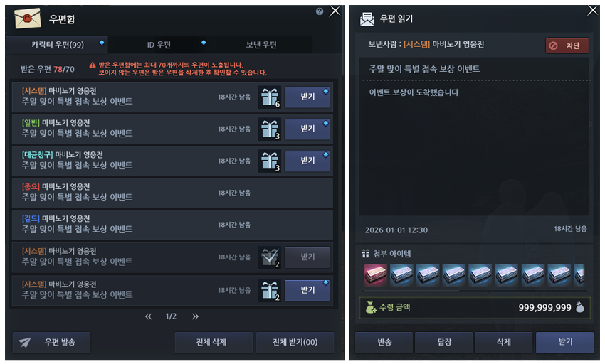
Task: Go to the previous mail page arrow
Action: [148, 316]
